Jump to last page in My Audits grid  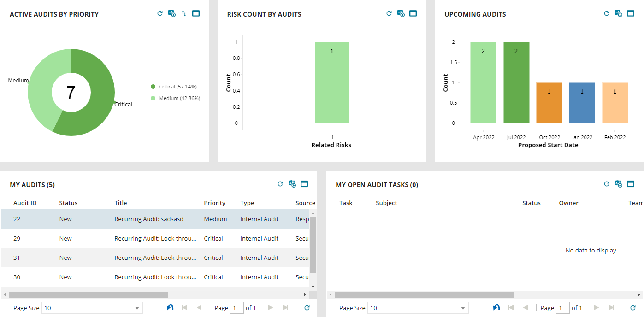(286, 307)
